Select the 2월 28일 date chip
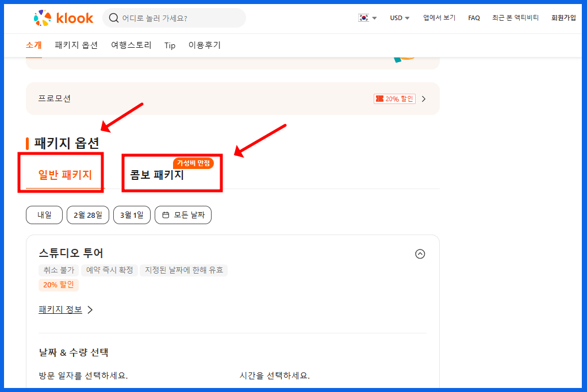Screen dimensions: 587x392 [87, 215]
